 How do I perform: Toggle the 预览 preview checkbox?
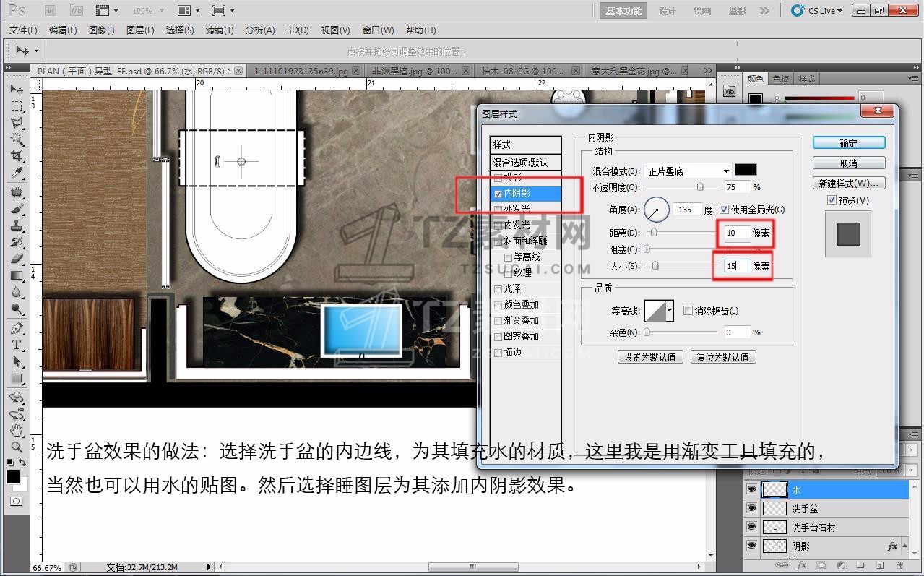(x=832, y=200)
